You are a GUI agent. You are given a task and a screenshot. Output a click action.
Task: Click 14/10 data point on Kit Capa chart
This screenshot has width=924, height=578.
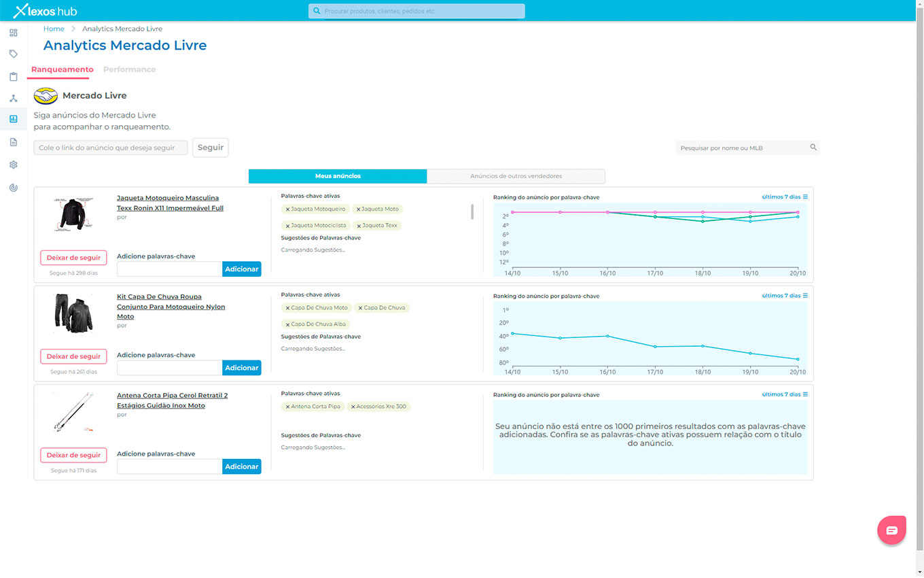point(512,333)
